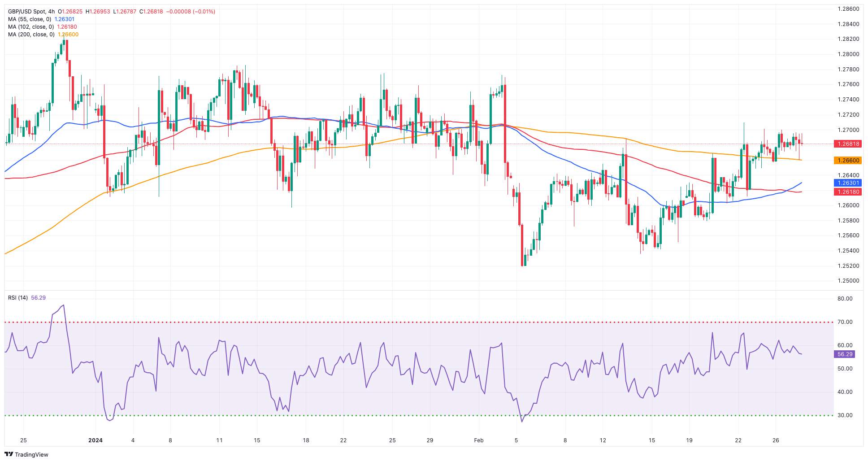Click the 1.27600 price axis label
Viewport: 868px width, 462px height.
[x=848, y=84]
